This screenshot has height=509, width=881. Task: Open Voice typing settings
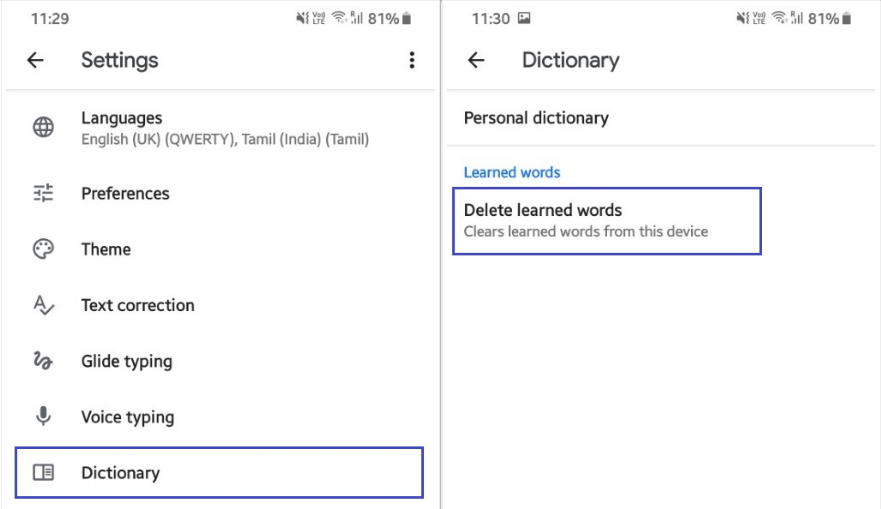click(219, 417)
